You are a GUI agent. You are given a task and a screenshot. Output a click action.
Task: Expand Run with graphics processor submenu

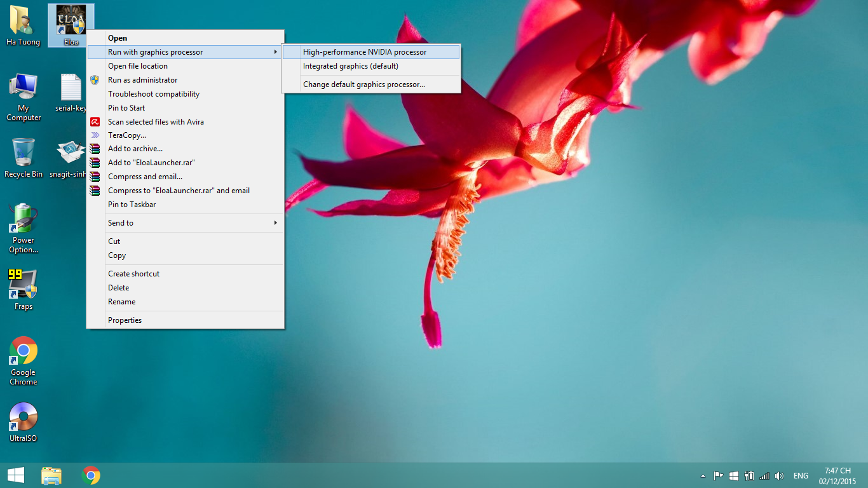click(x=185, y=52)
